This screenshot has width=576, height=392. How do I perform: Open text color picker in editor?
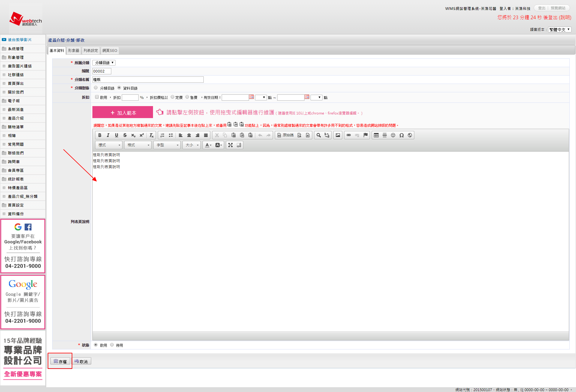pos(208,145)
